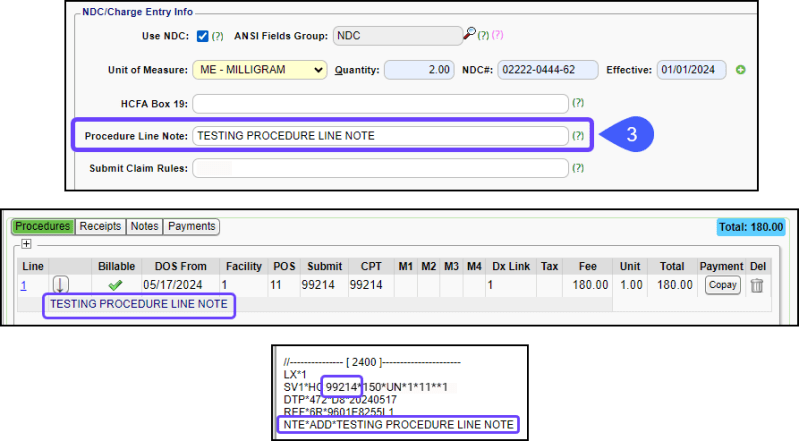
Task: Click the NDC# field 02222-0444-62
Action: point(548,70)
